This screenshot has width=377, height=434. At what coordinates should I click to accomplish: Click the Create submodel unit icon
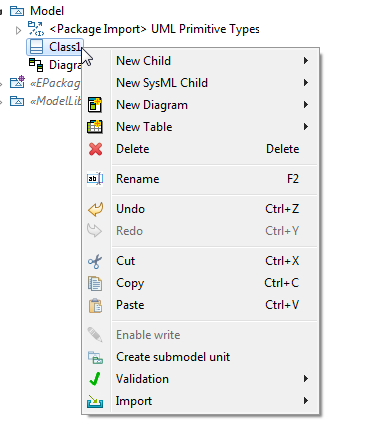pyautogui.click(x=95, y=357)
